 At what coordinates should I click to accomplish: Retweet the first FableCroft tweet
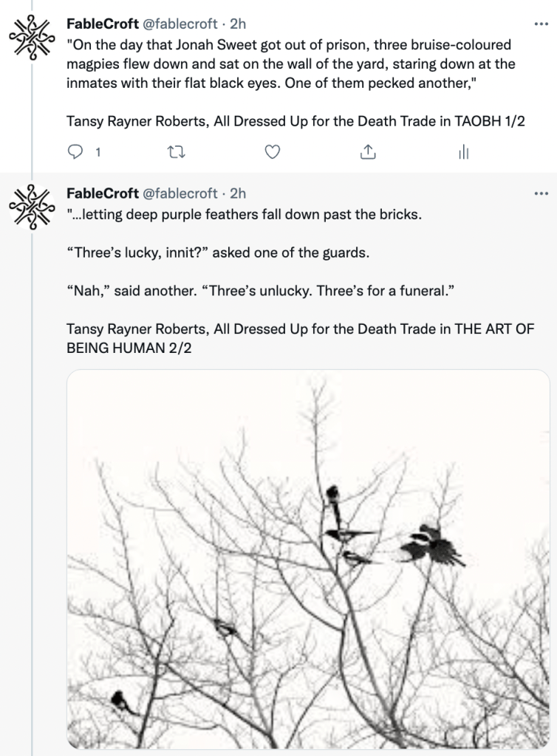pos(176,152)
